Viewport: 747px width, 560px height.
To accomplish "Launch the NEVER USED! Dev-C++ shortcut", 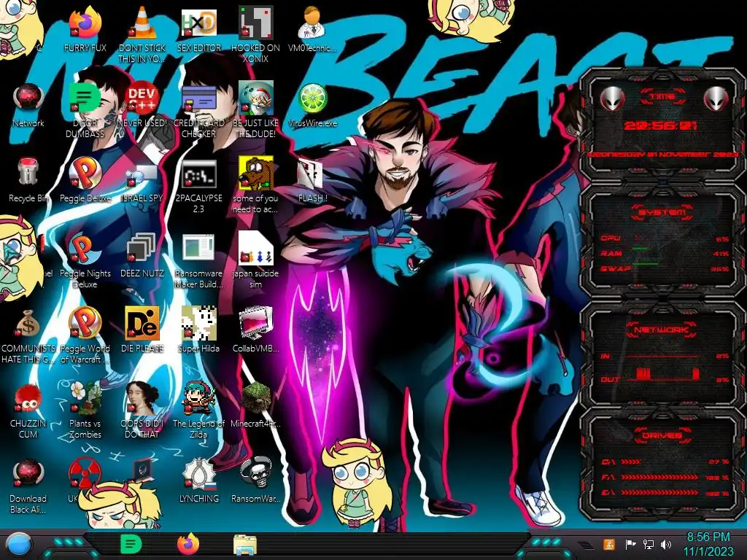I will [x=142, y=99].
